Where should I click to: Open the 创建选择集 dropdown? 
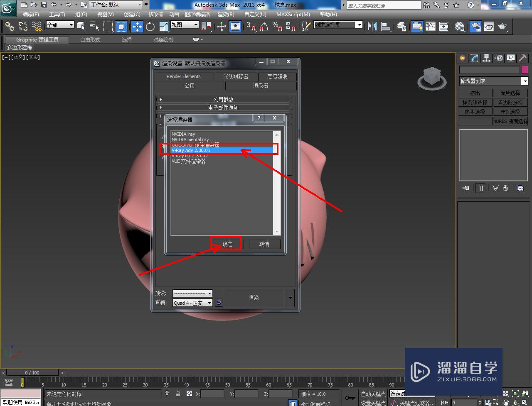click(x=338, y=25)
